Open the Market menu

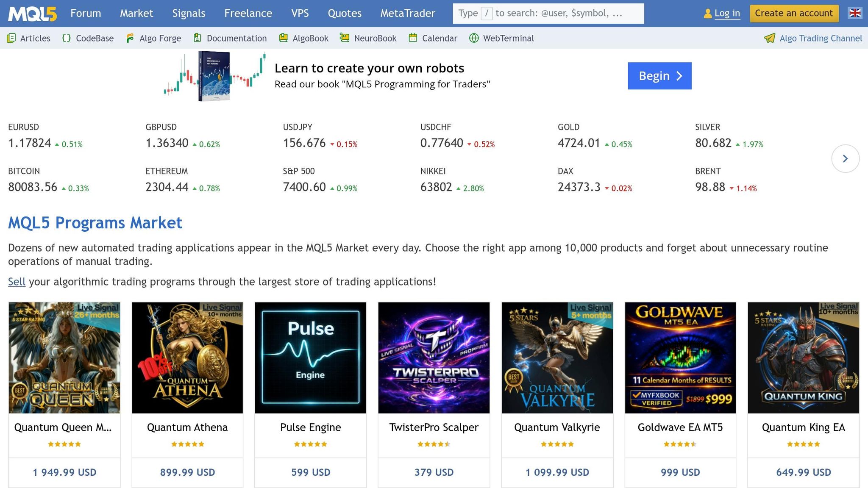(136, 13)
